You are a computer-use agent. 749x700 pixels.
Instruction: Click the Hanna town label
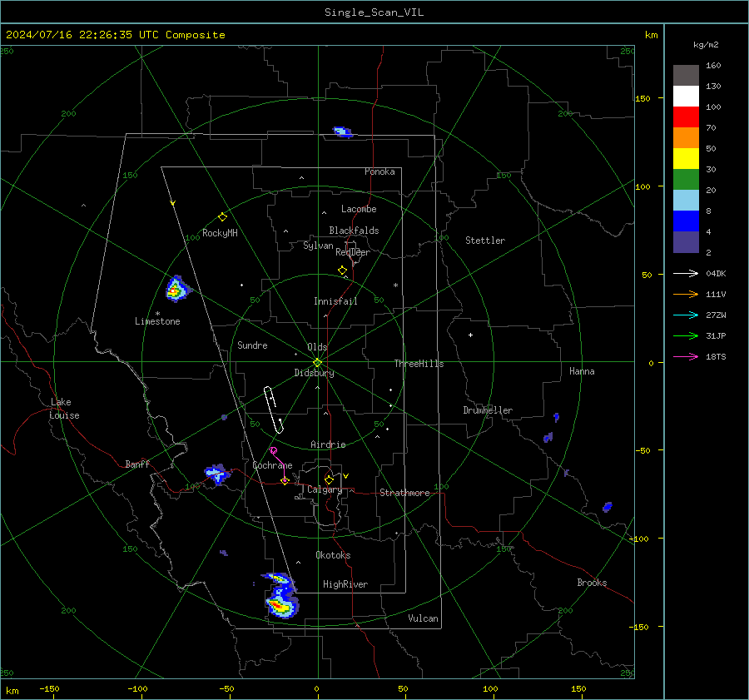click(582, 371)
